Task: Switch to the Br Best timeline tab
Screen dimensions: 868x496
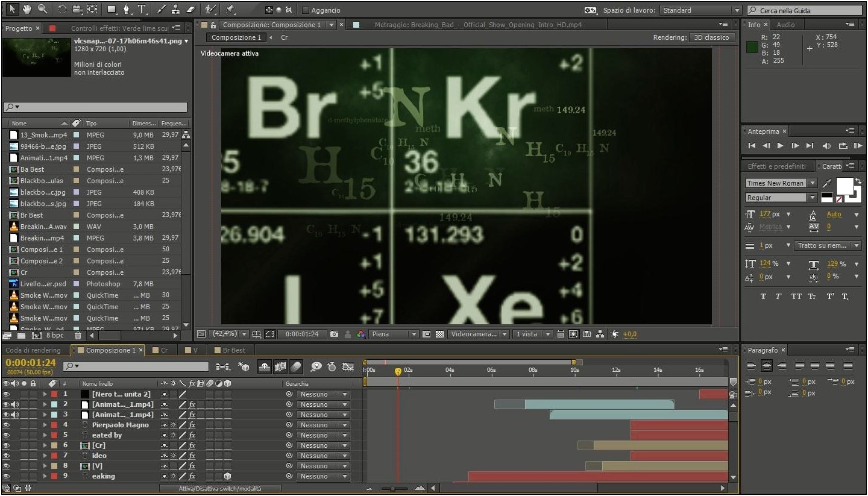Action: click(x=234, y=350)
